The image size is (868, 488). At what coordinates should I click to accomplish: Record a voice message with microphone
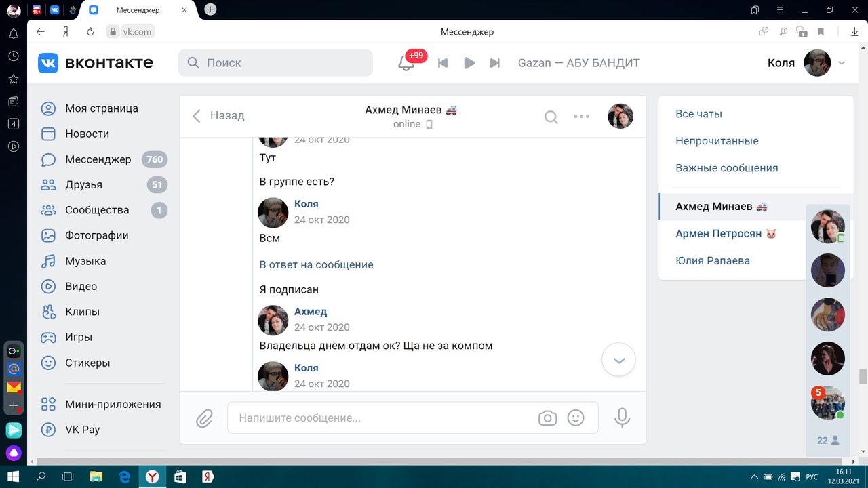tap(622, 418)
